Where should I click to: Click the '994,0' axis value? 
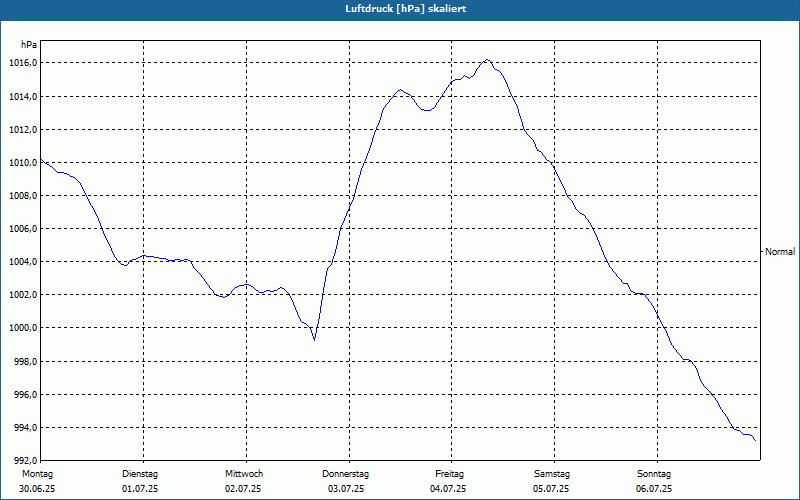[x=26, y=428]
